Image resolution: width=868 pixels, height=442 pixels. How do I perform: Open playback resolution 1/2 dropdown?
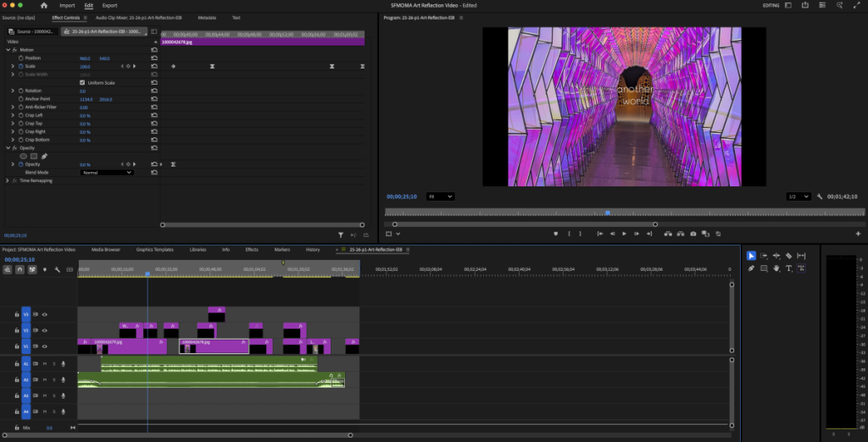pyautogui.click(x=798, y=196)
